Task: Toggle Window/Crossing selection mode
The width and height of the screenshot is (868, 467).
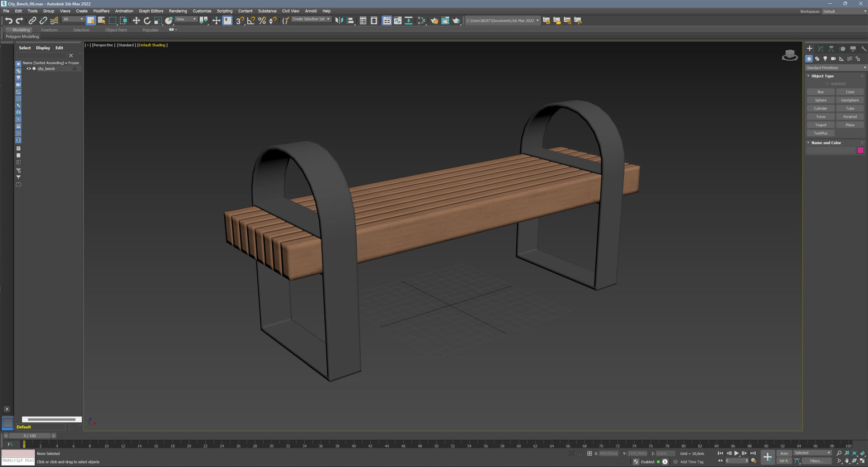Action: pyautogui.click(x=123, y=20)
